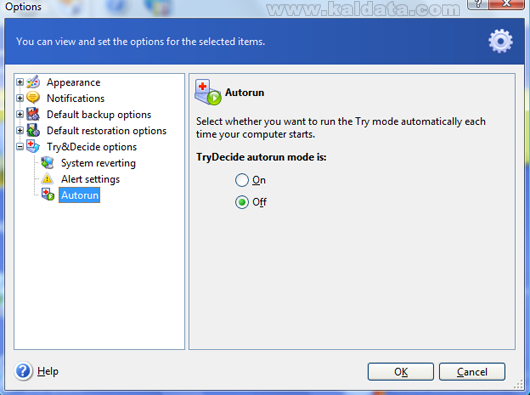Click the Alert settings warning icon
Image resolution: width=530 pixels, height=395 pixels.
(x=47, y=179)
